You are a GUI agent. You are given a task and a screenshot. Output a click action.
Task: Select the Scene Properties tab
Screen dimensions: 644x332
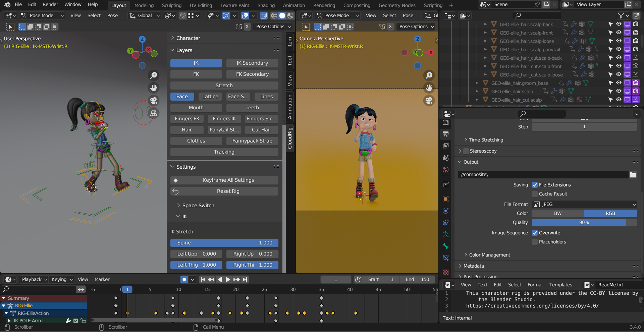tap(445, 158)
